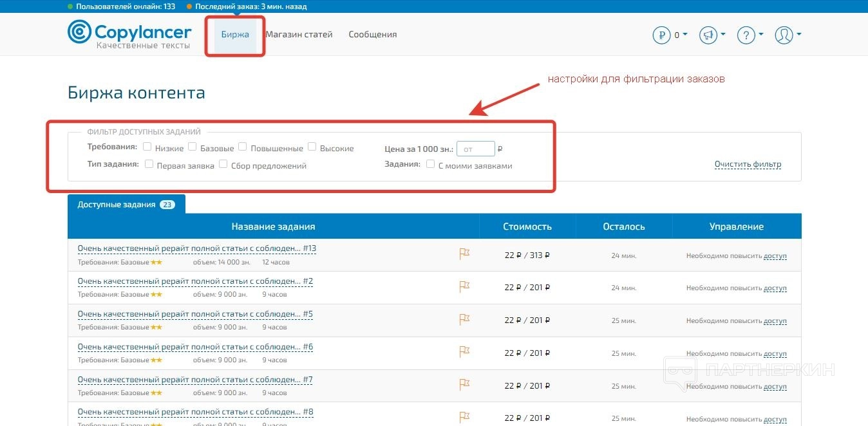Screen dimensions: 868x426
Task: Expand dropdown arrow next to profile icon
Action: click(799, 34)
